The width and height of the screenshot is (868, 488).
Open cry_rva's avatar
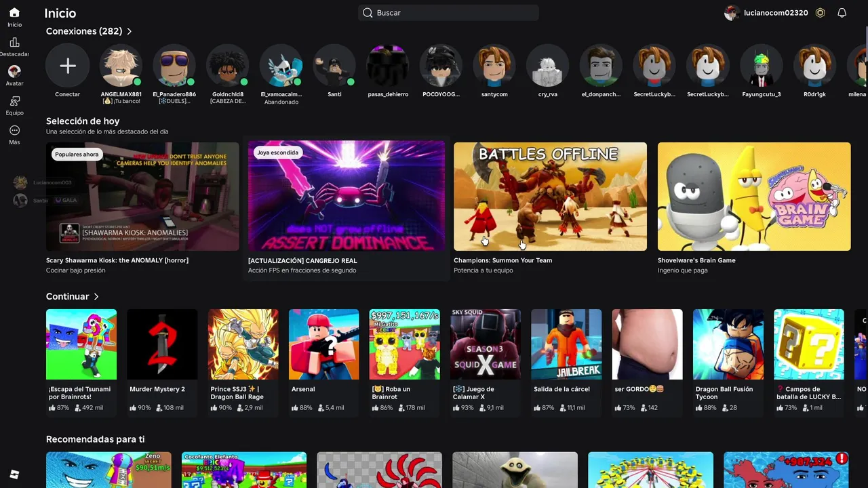click(548, 66)
